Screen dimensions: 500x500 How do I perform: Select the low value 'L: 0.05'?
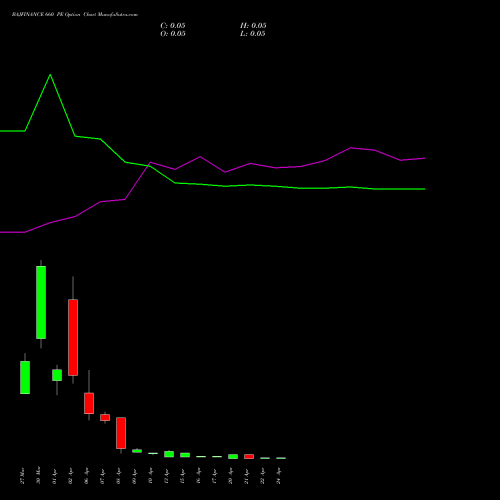pyautogui.click(x=253, y=34)
